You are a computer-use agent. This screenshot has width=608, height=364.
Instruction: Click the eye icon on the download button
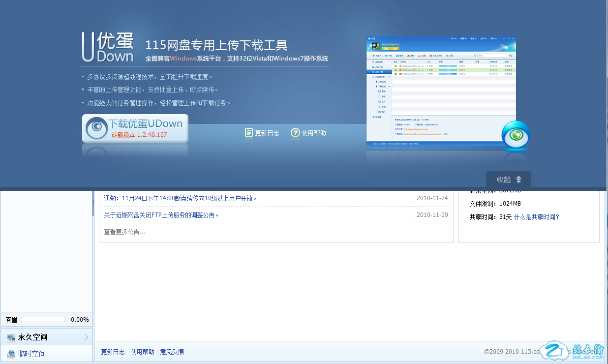[x=97, y=128]
